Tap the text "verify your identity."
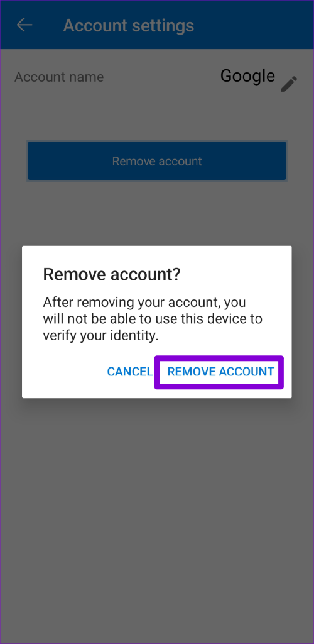The image size is (314, 644). point(100,336)
